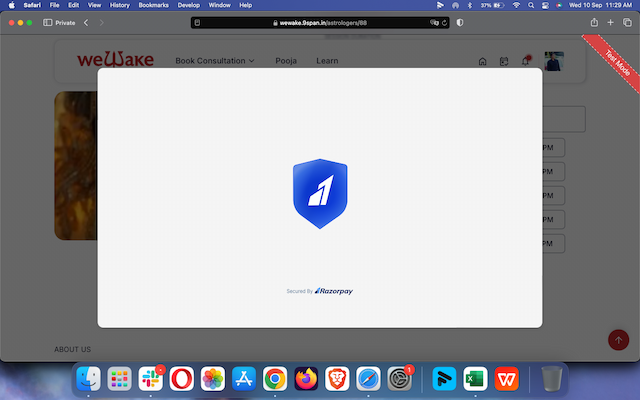Reload the page using refresh icon
This screenshot has height=400, width=640.
pyautogui.click(x=445, y=22)
